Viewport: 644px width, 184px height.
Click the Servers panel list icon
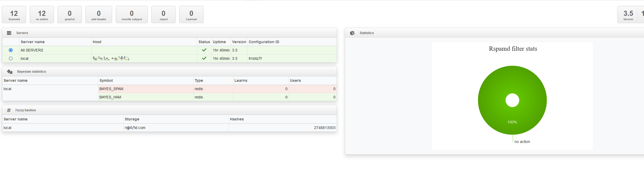pos(9,33)
